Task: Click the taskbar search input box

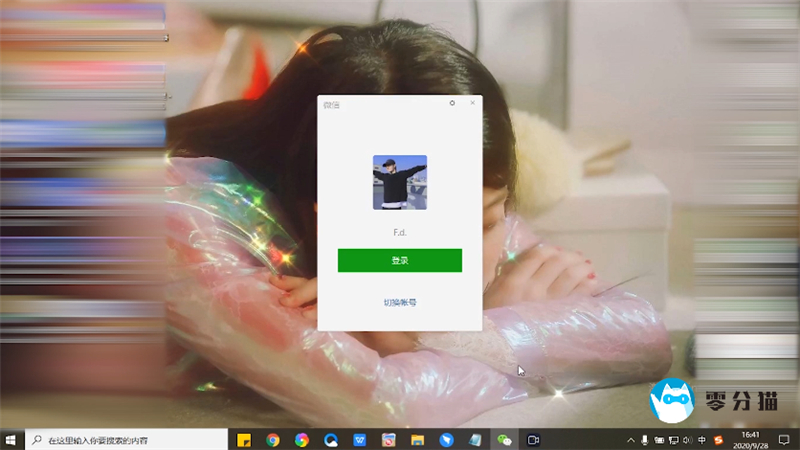Action: tap(126, 440)
